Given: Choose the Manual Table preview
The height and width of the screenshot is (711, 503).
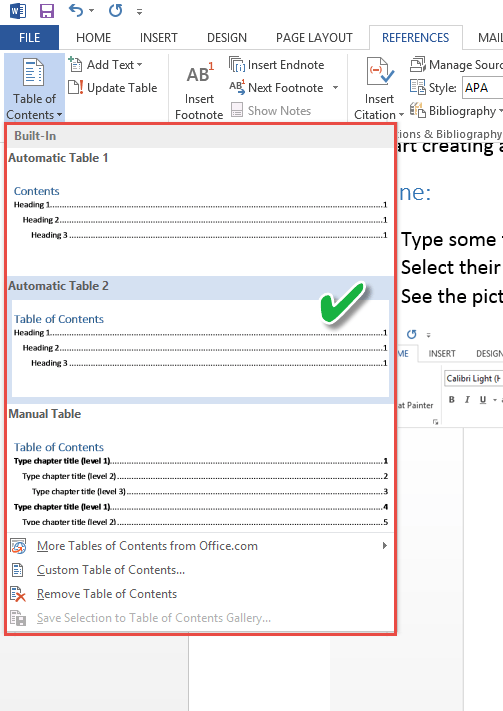Looking at the screenshot, I should click(200, 467).
